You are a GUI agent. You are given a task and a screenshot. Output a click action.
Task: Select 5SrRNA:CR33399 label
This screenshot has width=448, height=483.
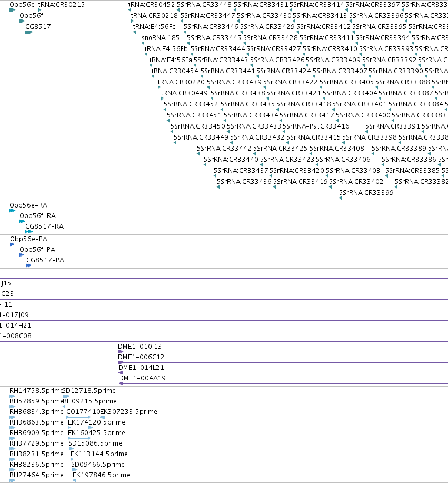click(x=366, y=193)
